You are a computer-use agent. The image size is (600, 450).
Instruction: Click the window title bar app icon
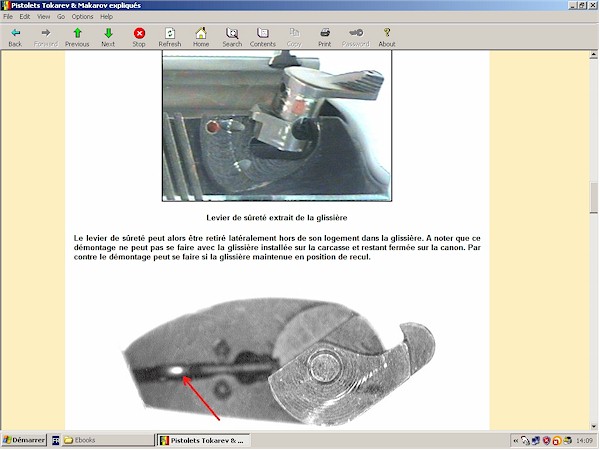click(x=5, y=5)
